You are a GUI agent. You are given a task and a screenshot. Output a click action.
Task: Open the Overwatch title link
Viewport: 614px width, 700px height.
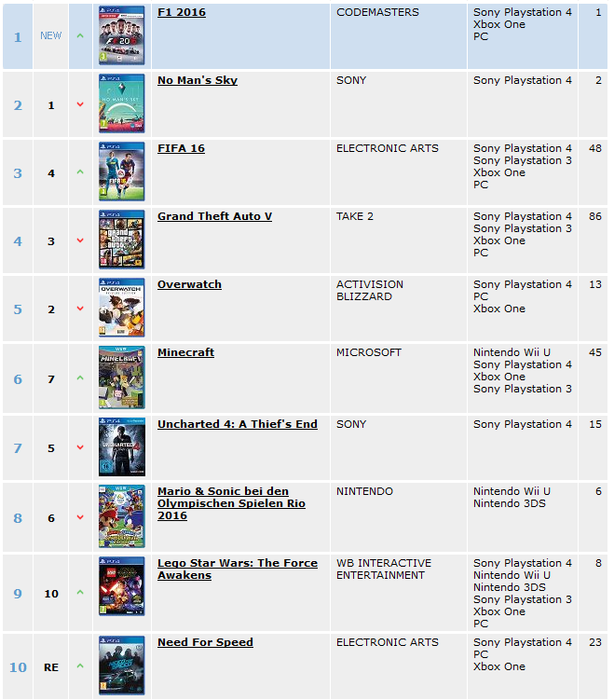pos(189,284)
